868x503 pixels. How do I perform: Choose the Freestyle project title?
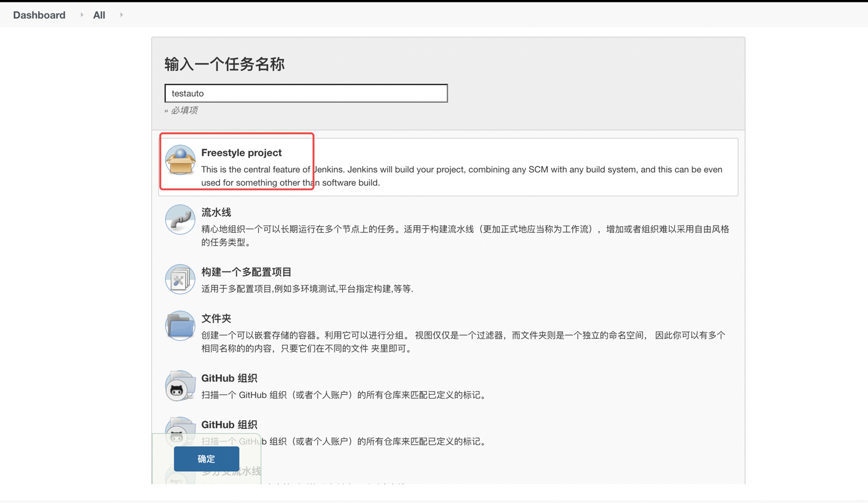point(241,153)
